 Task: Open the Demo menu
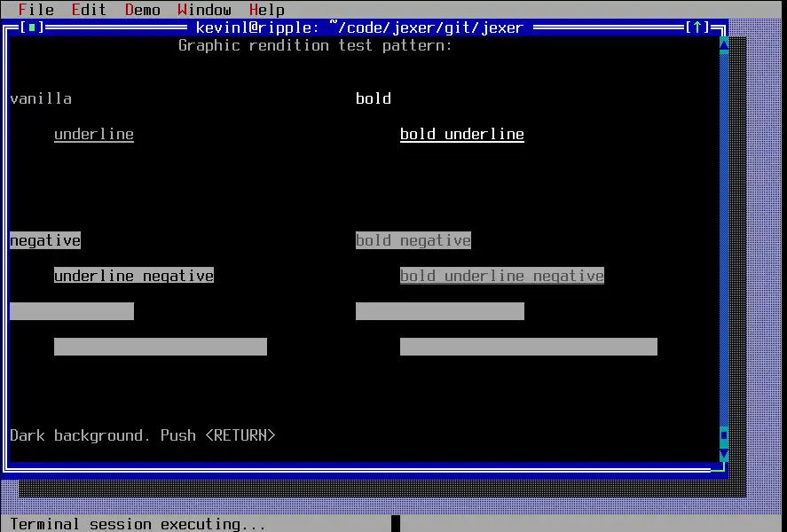coord(143,10)
